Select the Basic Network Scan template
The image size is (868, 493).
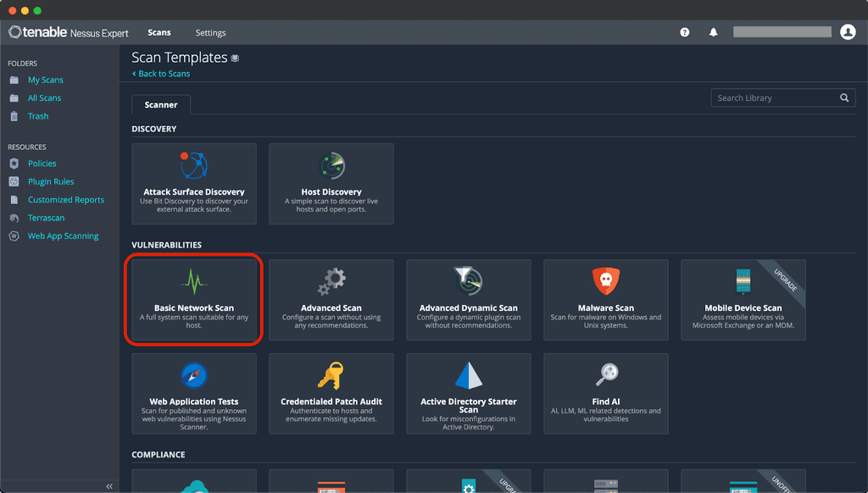(193, 300)
